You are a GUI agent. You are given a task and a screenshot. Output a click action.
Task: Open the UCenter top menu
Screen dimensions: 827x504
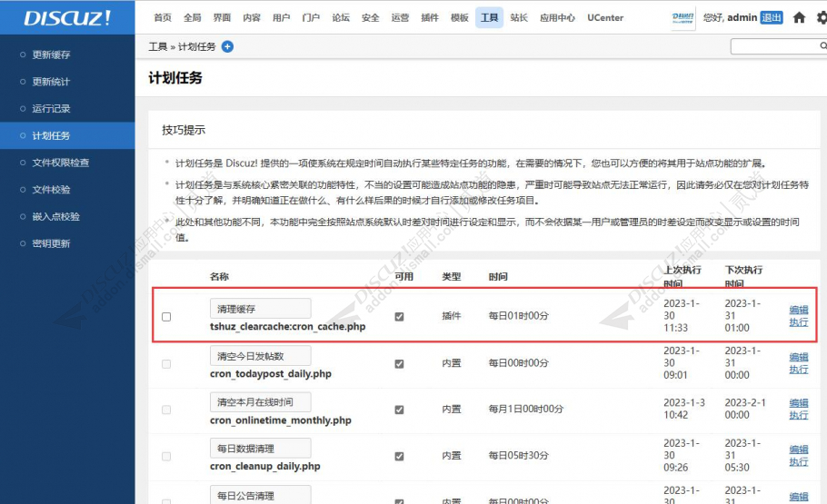click(x=605, y=17)
